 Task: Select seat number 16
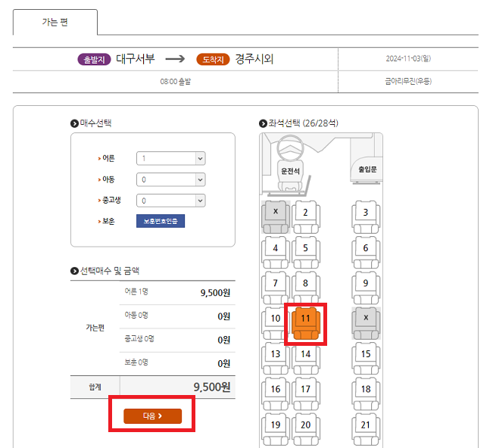pyautogui.click(x=276, y=394)
